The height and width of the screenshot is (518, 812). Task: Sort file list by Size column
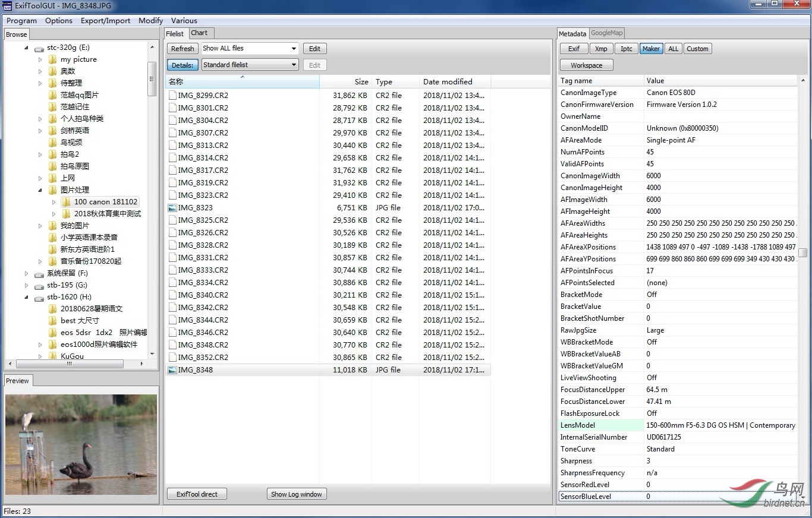click(345, 82)
